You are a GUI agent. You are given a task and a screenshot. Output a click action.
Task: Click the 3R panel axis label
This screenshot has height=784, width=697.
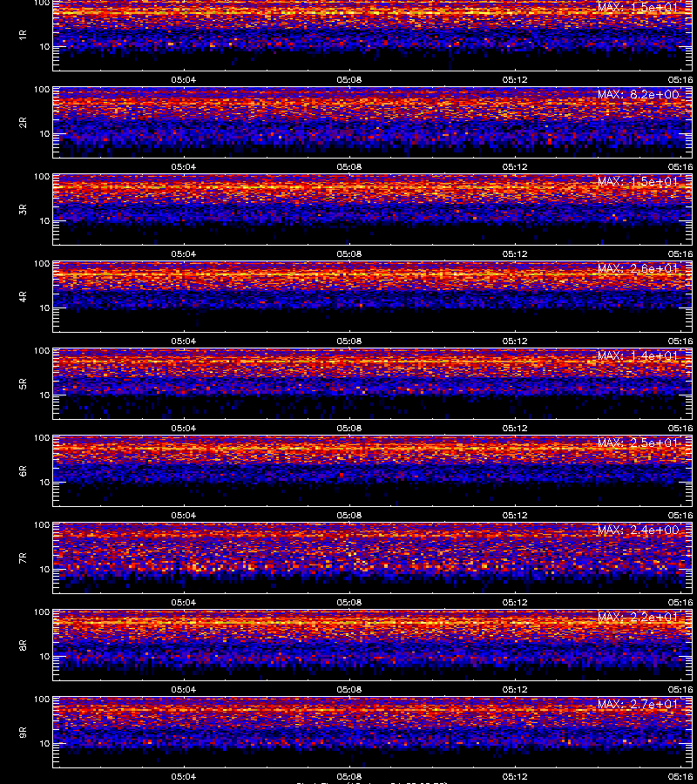click(23, 209)
